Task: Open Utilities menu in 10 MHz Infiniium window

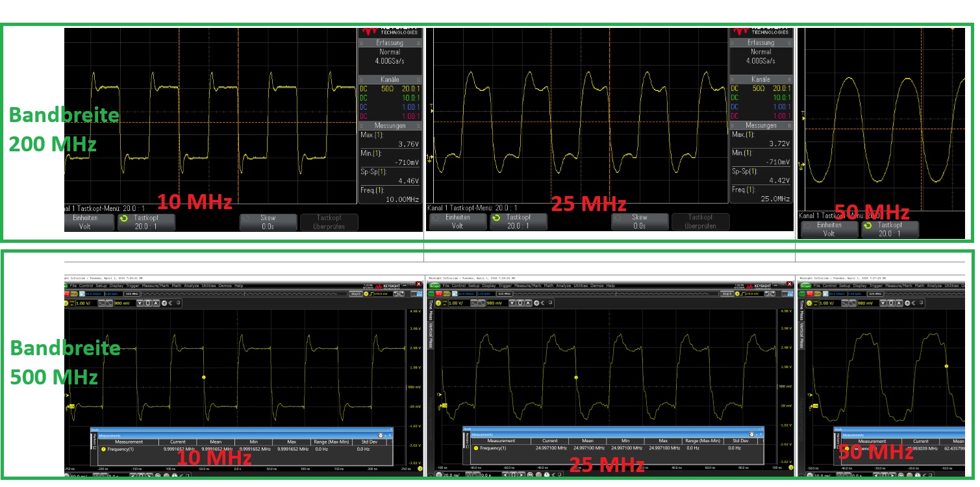Action: click(208, 286)
